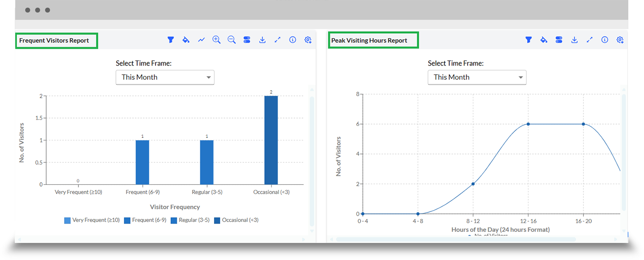Open settings gear in Peak Visiting Hours Report
Viewport: 644px width, 260px height.
620,40
